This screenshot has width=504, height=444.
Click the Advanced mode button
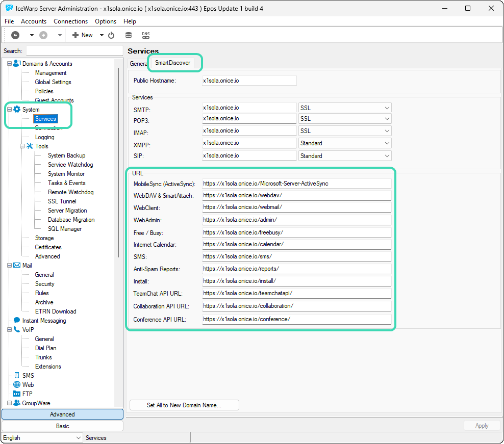[62, 414]
